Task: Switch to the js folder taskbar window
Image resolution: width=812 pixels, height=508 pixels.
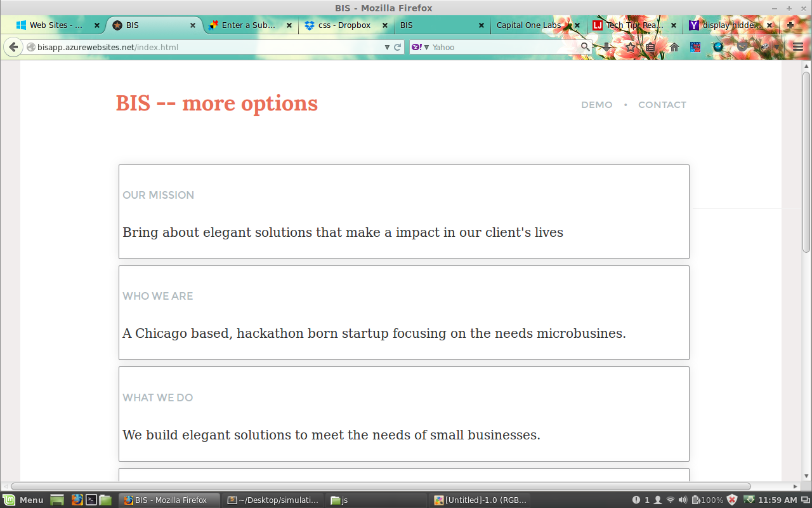Action: [x=377, y=500]
